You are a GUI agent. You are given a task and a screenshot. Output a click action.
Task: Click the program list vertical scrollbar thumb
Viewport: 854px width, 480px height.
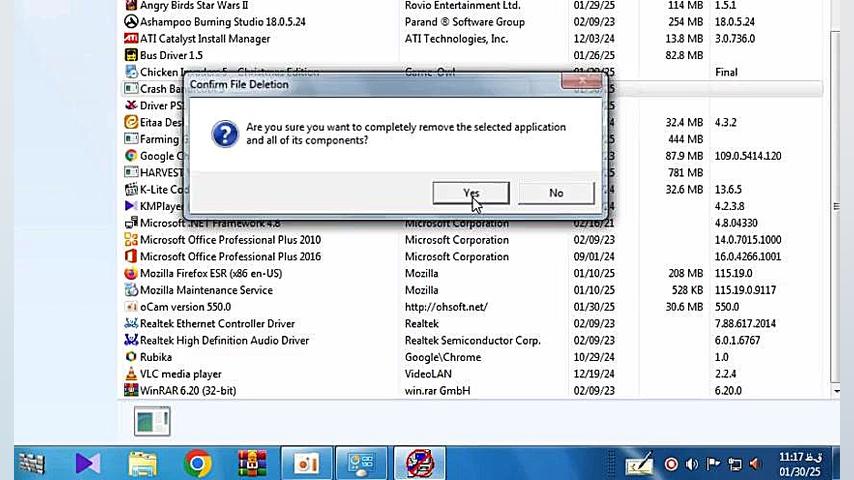[835, 206]
